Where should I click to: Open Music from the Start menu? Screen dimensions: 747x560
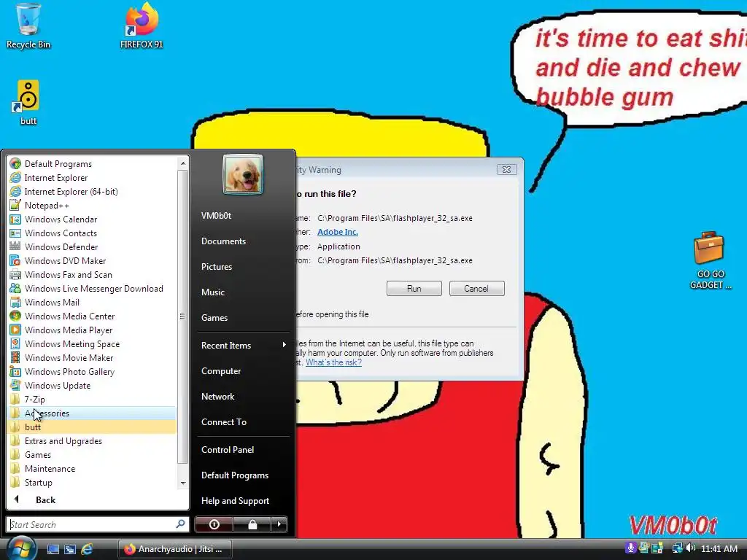243,292
